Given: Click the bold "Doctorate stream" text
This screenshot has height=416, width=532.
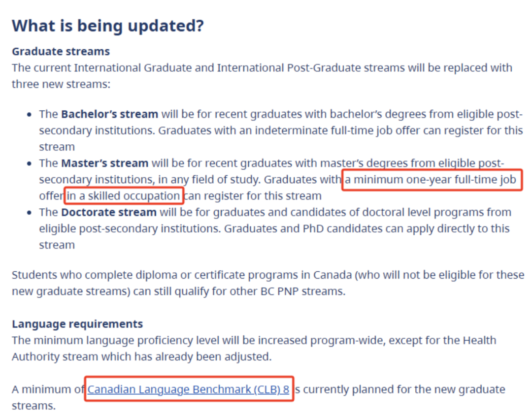Looking at the screenshot, I should point(108,212).
